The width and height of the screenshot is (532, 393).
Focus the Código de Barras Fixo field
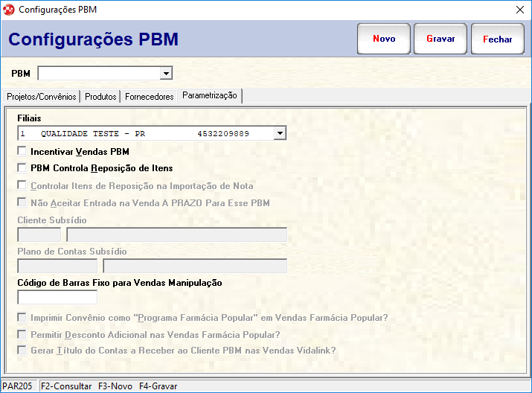[57, 297]
